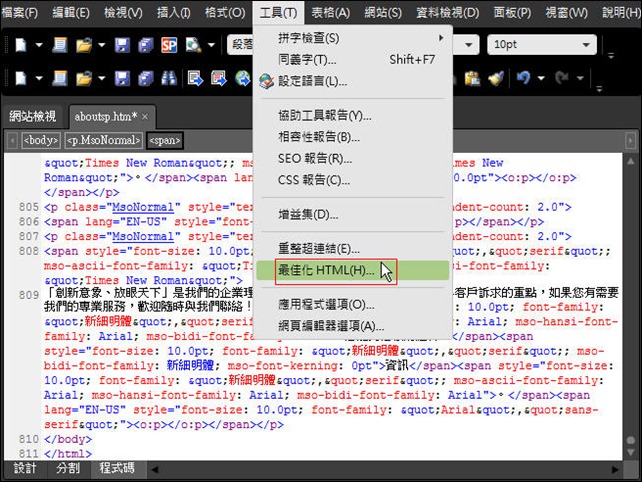Open the font family dropdown arrow left of 10pt

pyautogui.click(x=469, y=45)
